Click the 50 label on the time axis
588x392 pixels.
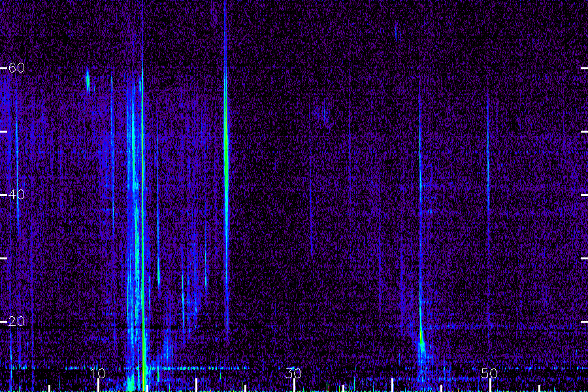pyautogui.click(x=489, y=373)
